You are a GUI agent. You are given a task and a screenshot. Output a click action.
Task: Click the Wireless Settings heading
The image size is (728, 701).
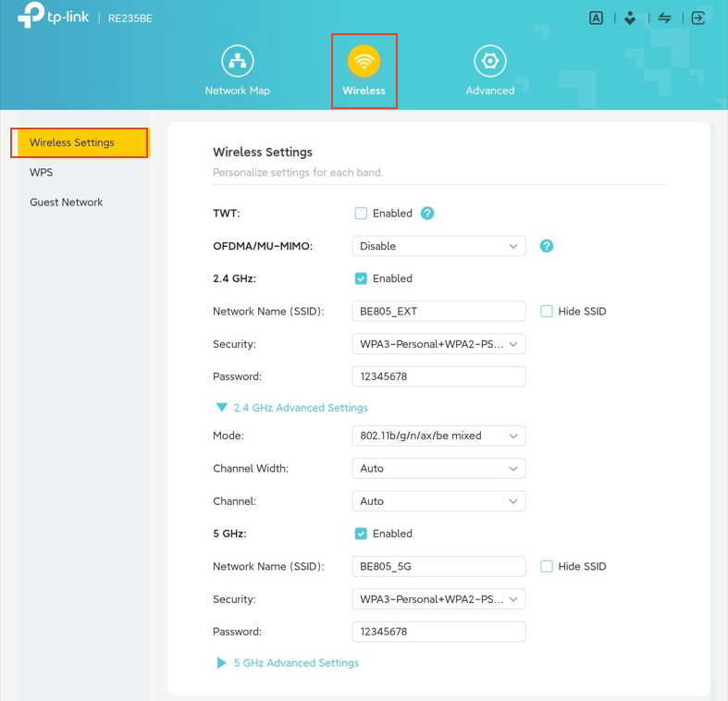[x=263, y=152]
